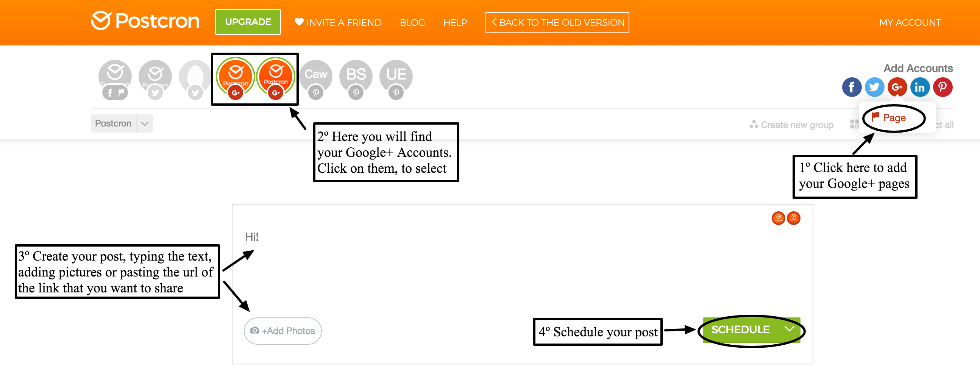Click the Postcron logo
This screenshot has width=980, height=378.
tap(145, 21)
